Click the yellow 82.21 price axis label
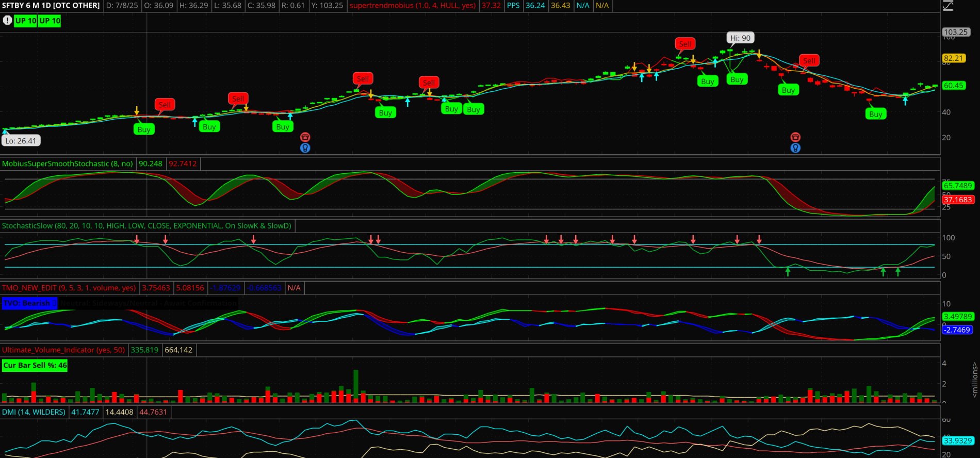The width and height of the screenshot is (980, 458). click(x=954, y=58)
